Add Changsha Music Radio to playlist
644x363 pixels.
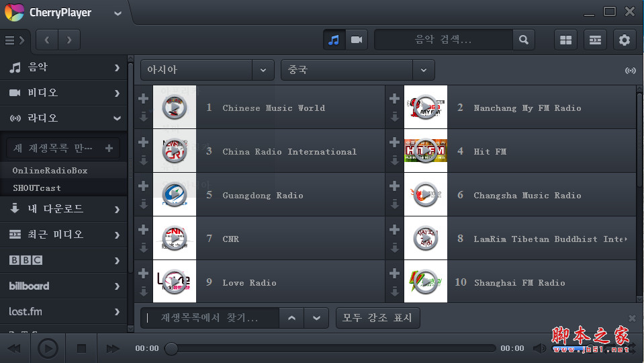coord(394,186)
